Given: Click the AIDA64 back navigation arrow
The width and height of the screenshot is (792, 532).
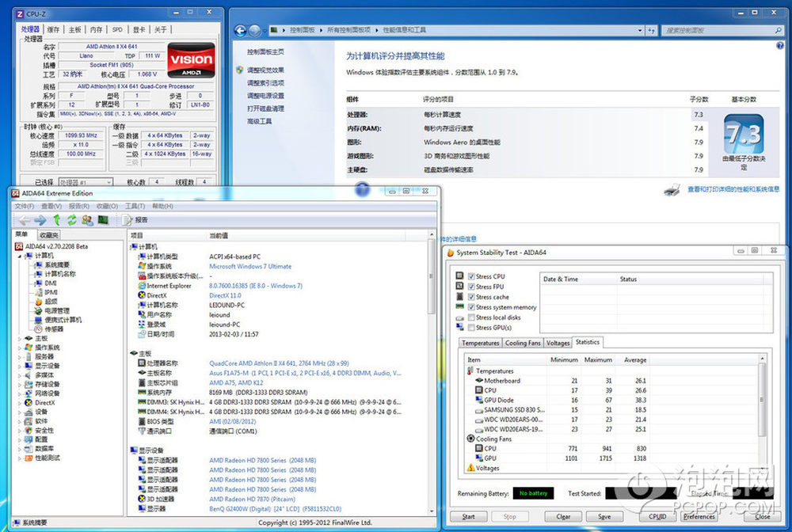Looking at the screenshot, I should pos(24,220).
